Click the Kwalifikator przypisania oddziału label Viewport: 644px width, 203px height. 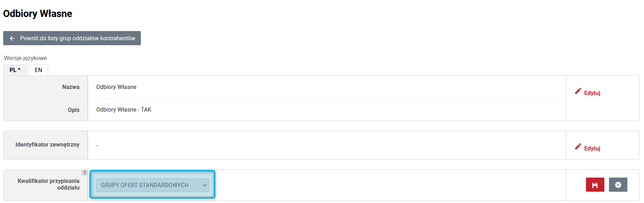click(x=48, y=184)
